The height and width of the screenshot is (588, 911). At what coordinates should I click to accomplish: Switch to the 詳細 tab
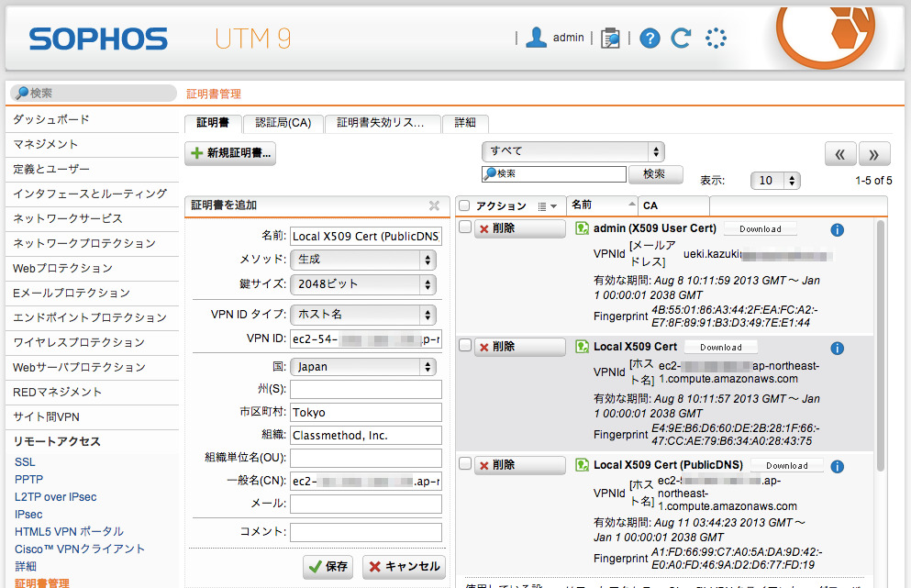(x=465, y=123)
